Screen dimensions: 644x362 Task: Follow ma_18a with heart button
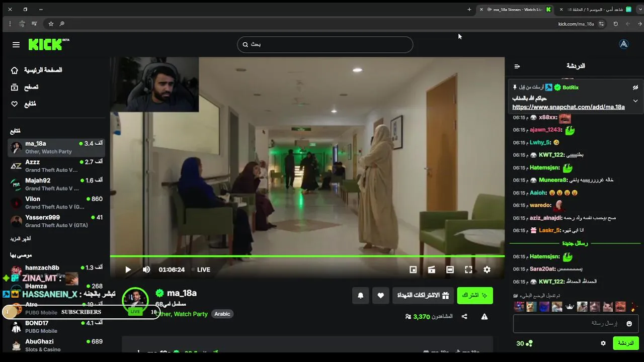tap(381, 296)
